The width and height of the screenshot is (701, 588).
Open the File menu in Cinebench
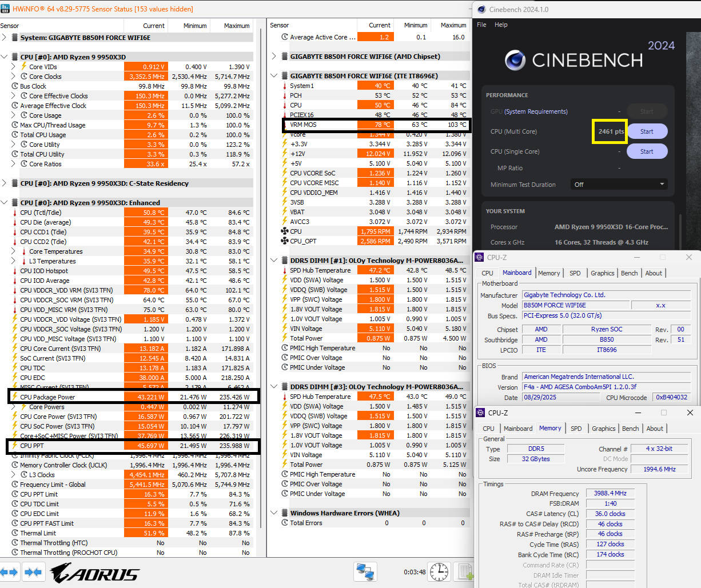pyautogui.click(x=481, y=25)
